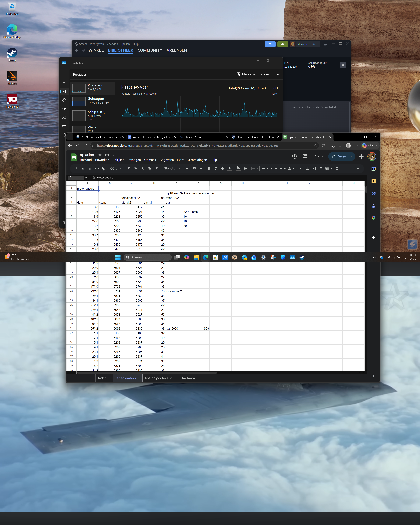Image resolution: width=420 pixels, height=525 pixels.
Task: Increase font size with plus button
Action: pyautogui.click(x=201, y=168)
